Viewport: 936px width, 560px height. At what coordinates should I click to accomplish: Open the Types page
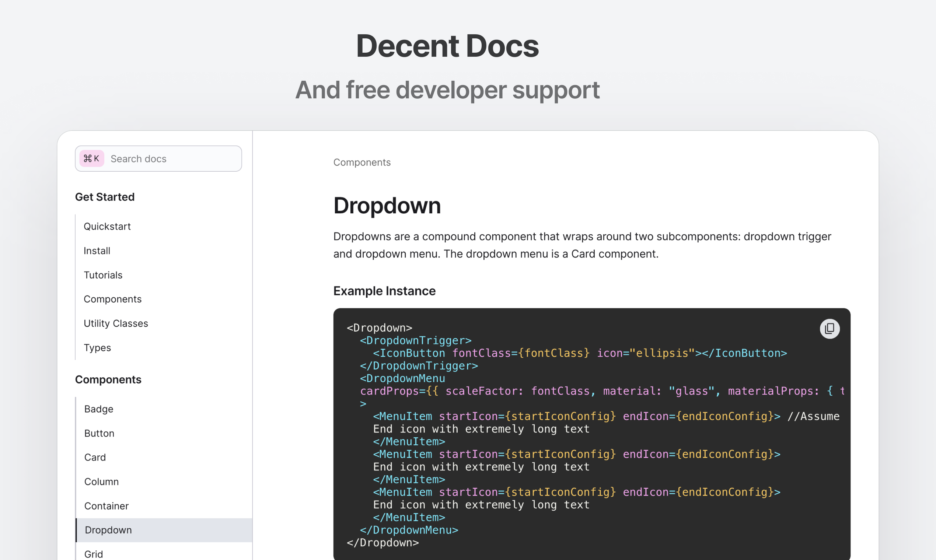coord(97,347)
